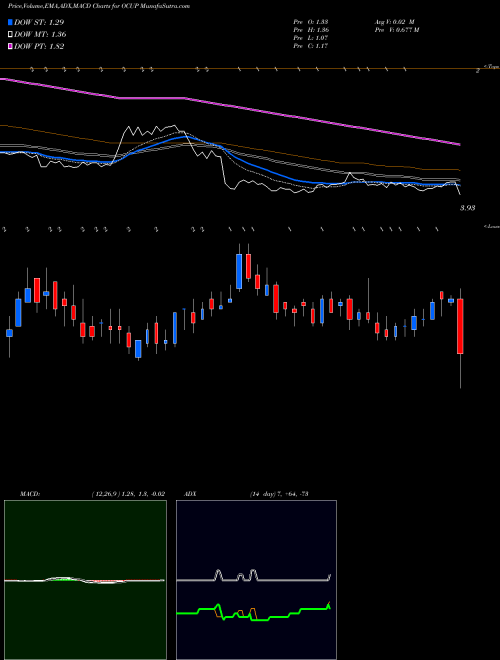Click the blue DOW ST legend swatch
Image resolution: width=500 pixels, height=660 pixels.
(x=10, y=22)
